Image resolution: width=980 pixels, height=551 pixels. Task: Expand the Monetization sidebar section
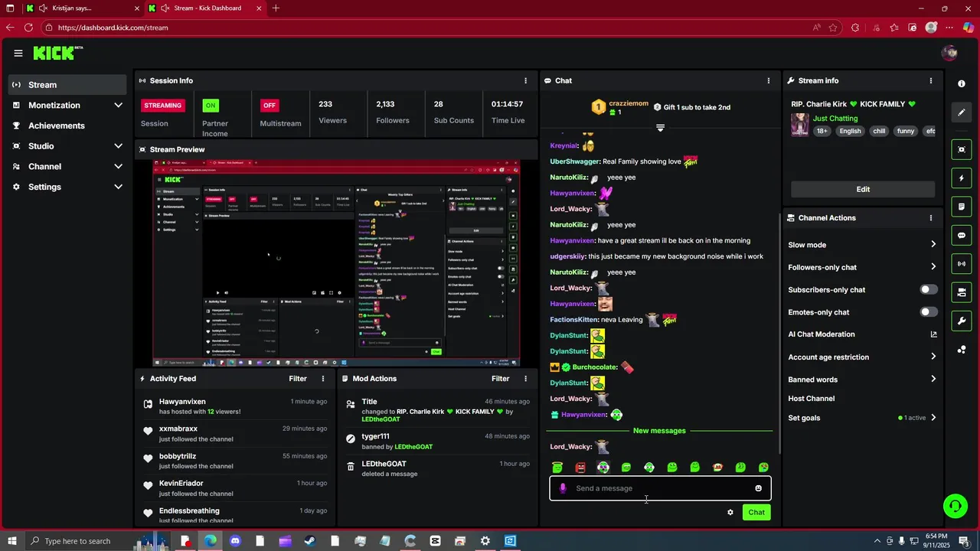pos(118,105)
